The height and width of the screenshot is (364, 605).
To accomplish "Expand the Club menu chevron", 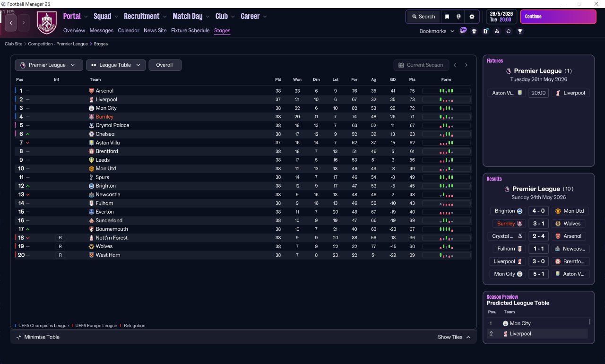I will [233, 17].
